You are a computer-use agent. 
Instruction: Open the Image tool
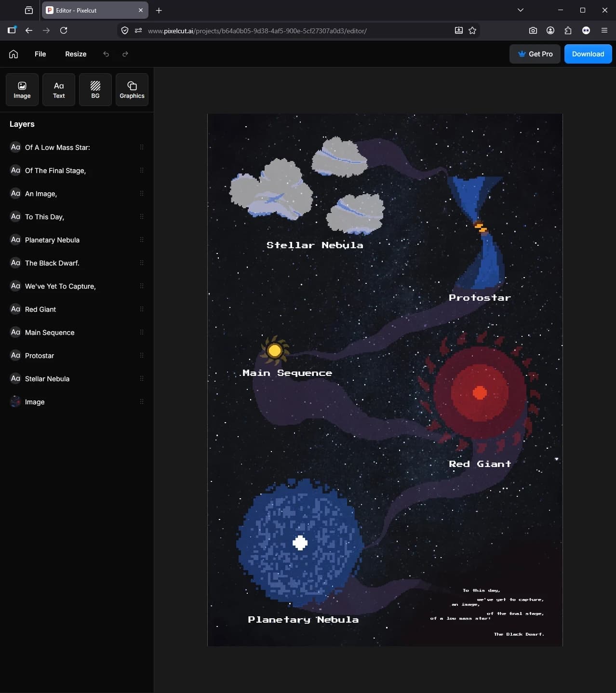[22, 90]
